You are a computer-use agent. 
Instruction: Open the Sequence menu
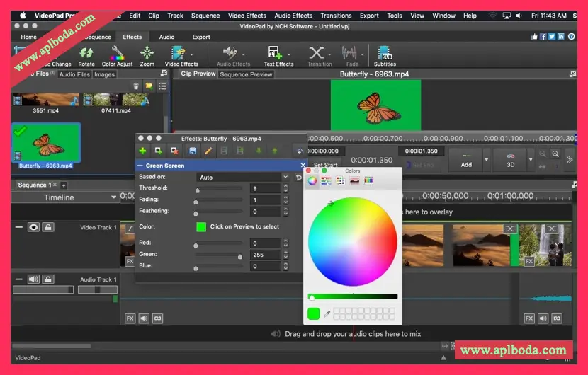pos(205,16)
